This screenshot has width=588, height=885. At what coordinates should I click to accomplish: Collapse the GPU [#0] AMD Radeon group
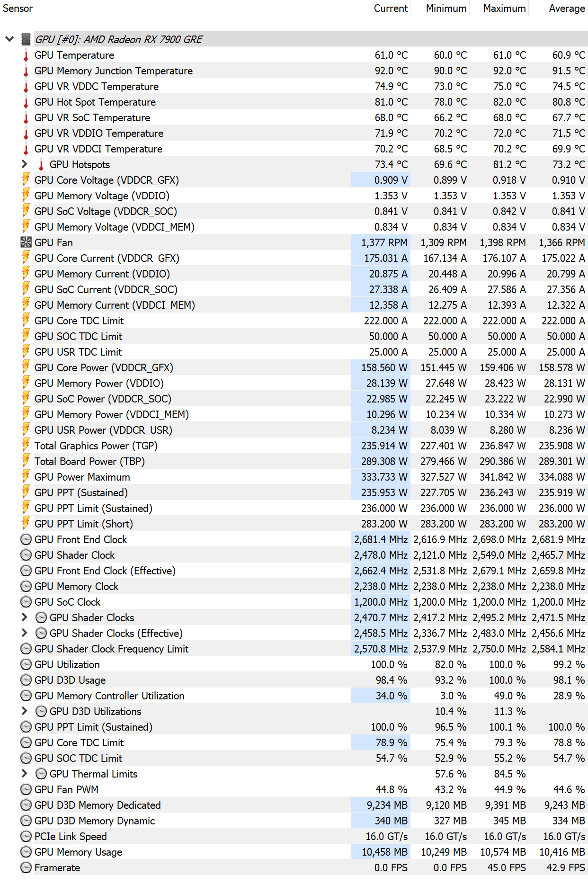click(9, 39)
